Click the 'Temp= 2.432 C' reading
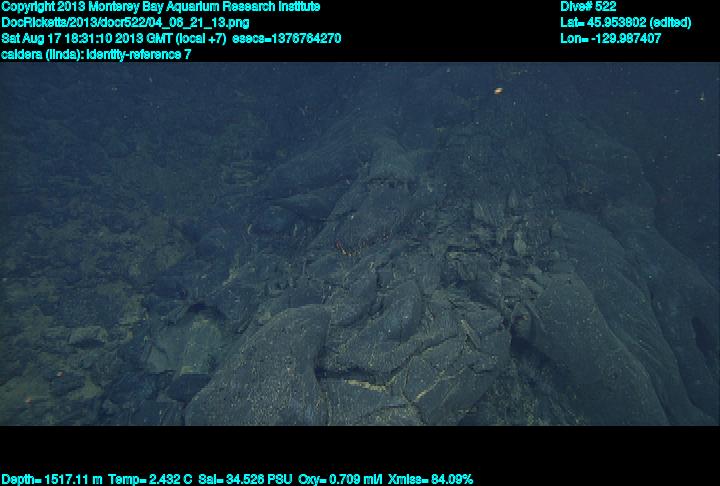 pos(150,479)
